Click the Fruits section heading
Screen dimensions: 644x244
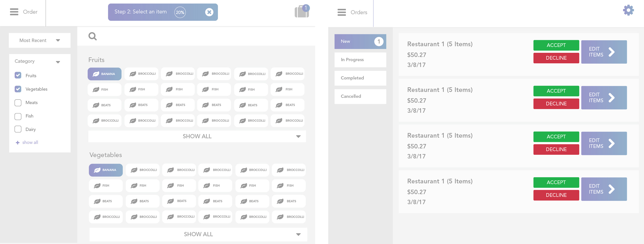click(x=96, y=60)
